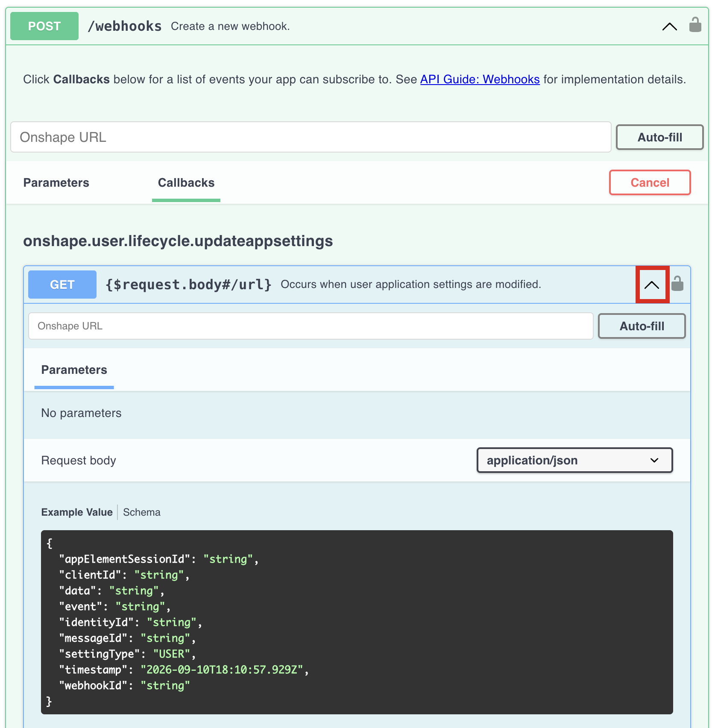The image size is (715, 728).
Task: Click the /webhooks path text
Action: click(124, 26)
